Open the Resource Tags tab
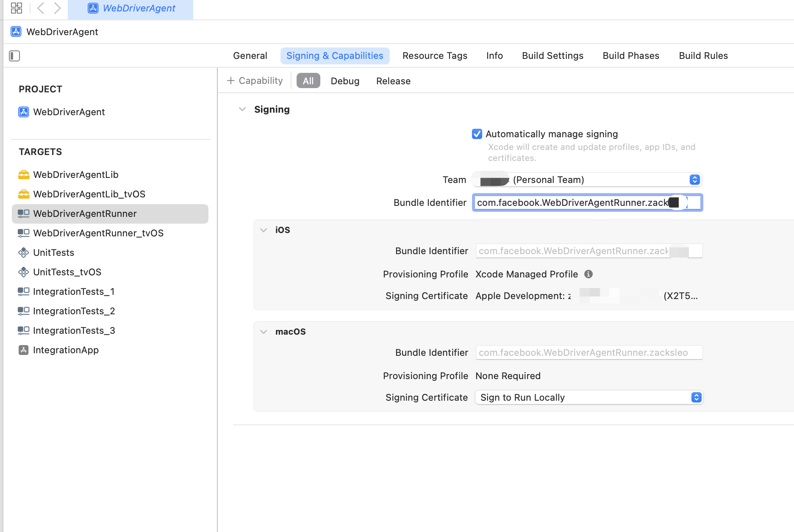The width and height of the screenshot is (794, 532). [435, 55]
